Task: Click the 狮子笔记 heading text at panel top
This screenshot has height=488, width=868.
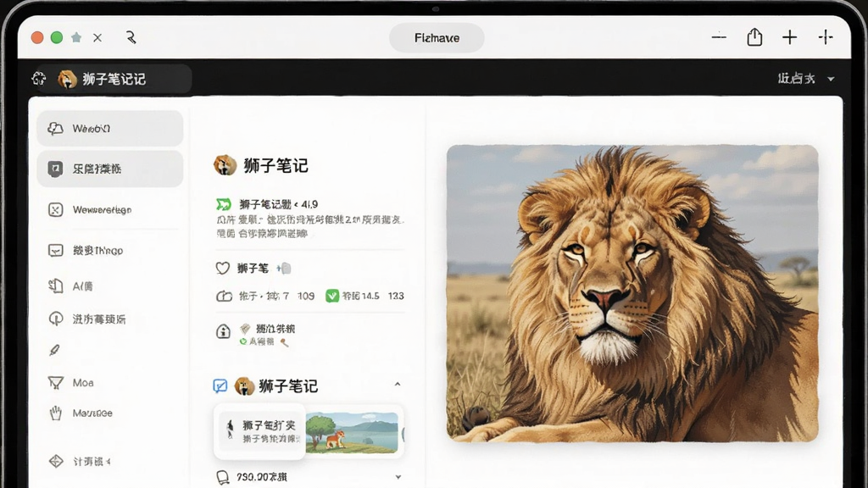Action: tap(275, 165)
